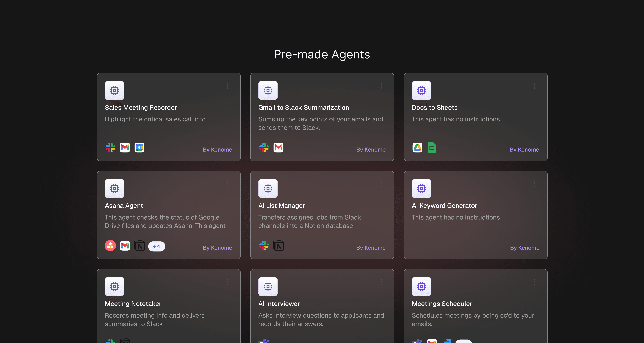Click By Kenome link on AI List Manager

point(371,248)
